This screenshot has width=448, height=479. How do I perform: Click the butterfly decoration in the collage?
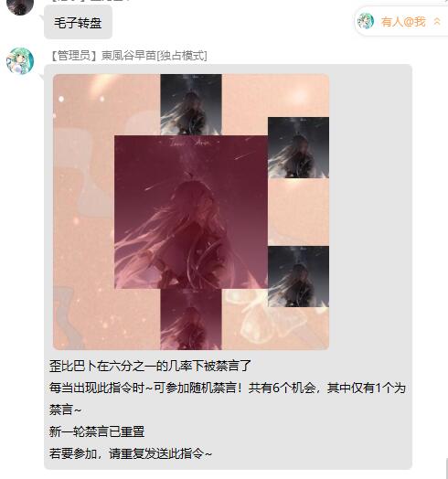266,318
